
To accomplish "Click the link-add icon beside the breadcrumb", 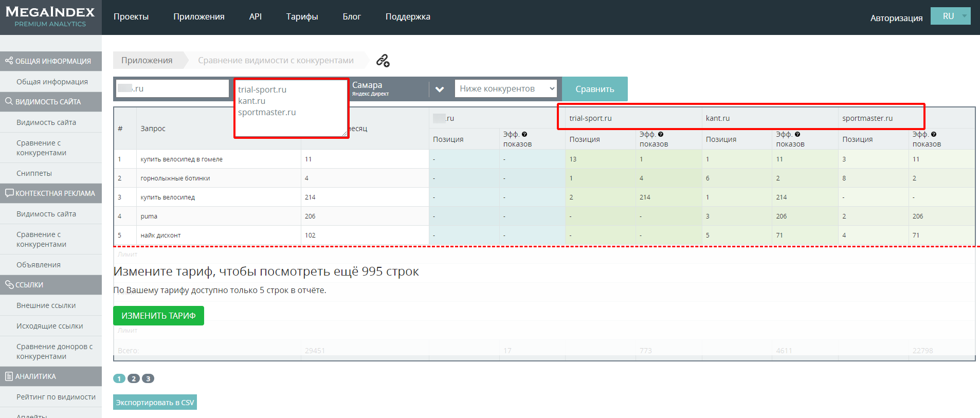I will 383,61.
